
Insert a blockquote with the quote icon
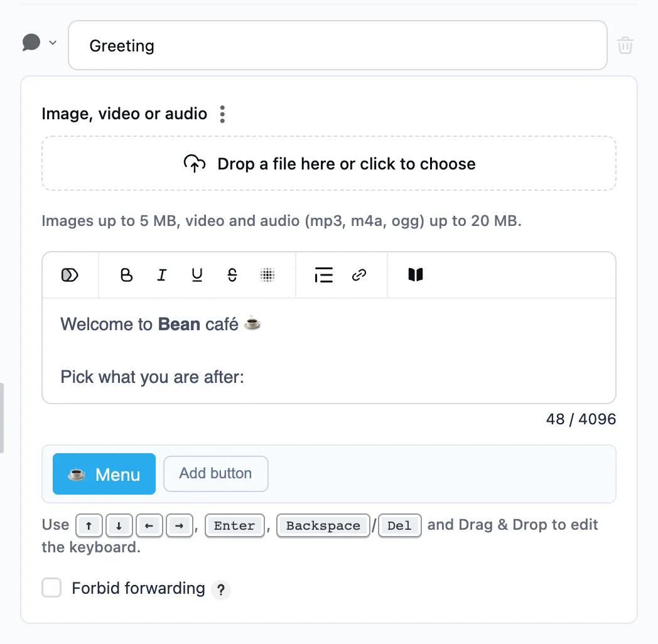click(323, 275)
